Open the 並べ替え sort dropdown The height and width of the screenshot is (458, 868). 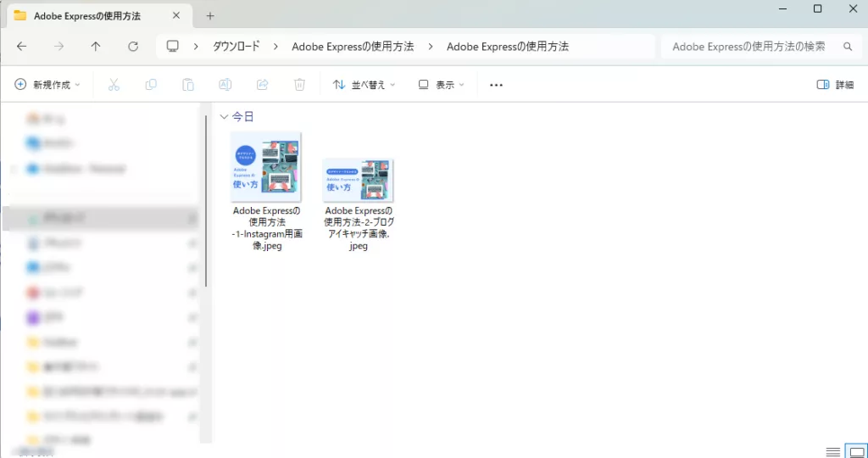[x=364, y=85]
